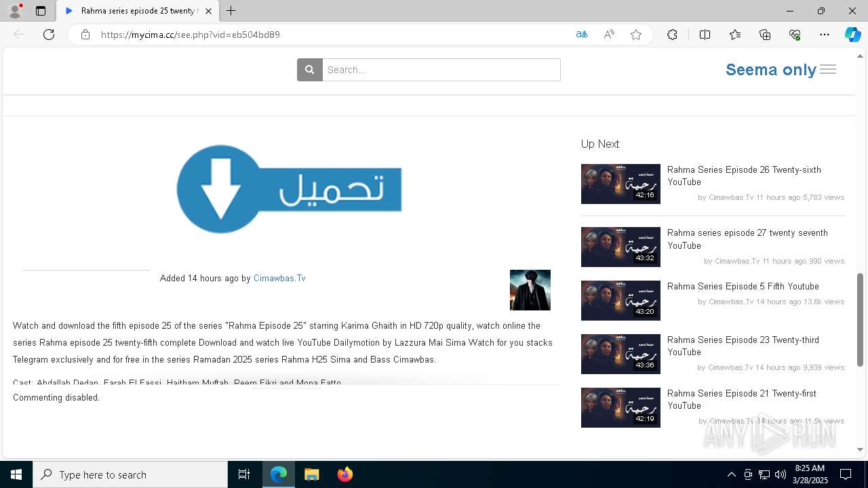Image resolution: width=868 pixels, height=488 pixels.
Task: Open the tab actions menu icon
Action: [x=41, y=11]
